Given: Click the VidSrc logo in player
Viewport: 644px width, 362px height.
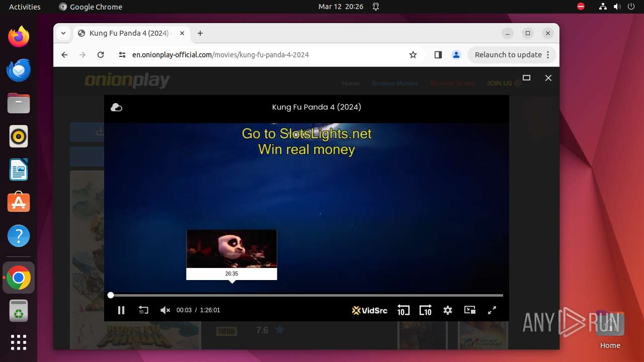Looking at the screenshot, I should [x=370, y=310].
